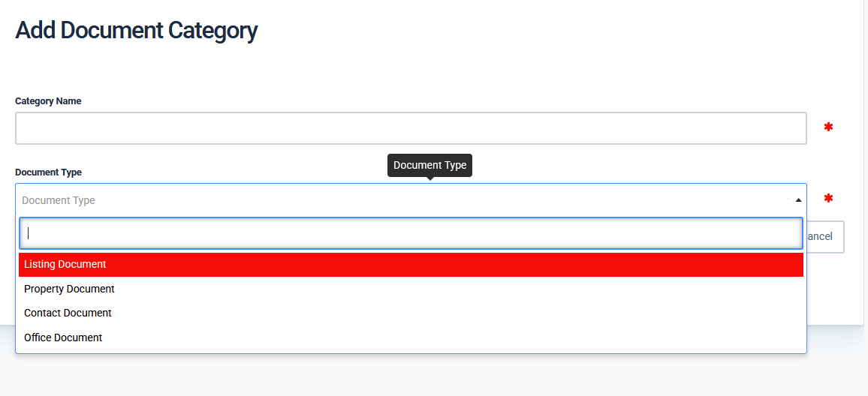
Task: Click the Category Name field label
Action: tap(48, 101)
